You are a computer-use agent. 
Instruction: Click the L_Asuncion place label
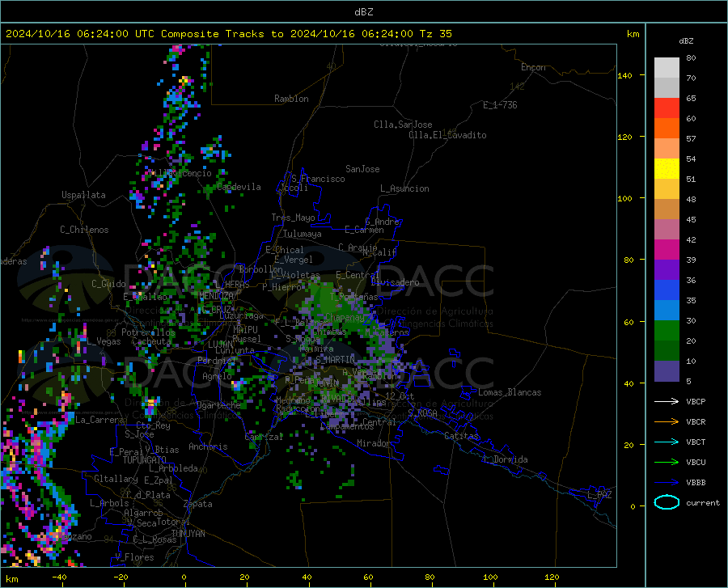click(404, 188)
